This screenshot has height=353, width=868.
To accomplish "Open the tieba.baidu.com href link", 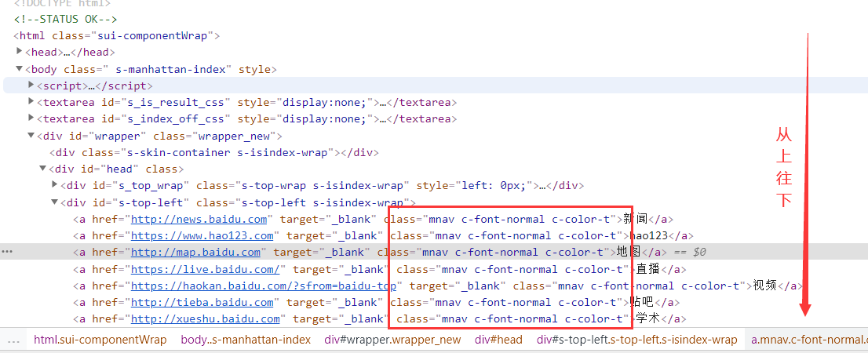I will tap(202, 302).
